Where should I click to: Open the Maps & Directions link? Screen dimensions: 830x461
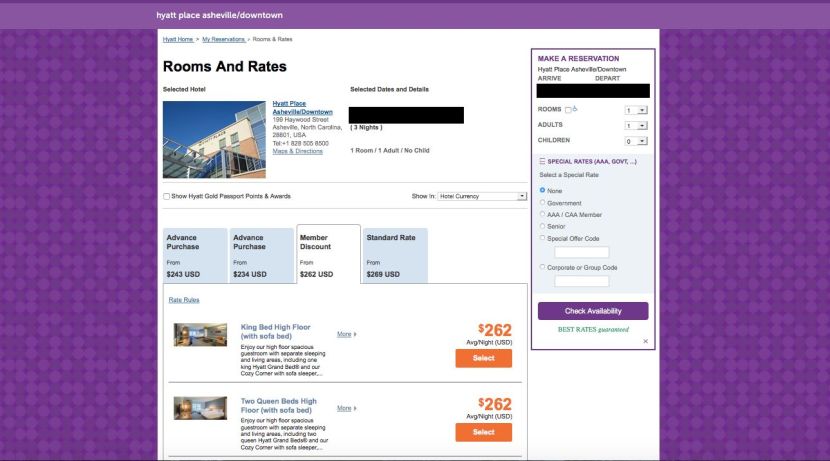[x=298, y=151]
